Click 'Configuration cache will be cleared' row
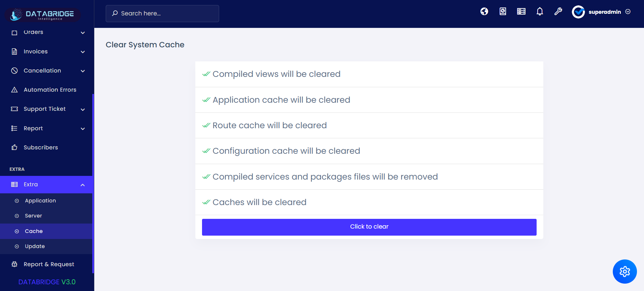 369,151
